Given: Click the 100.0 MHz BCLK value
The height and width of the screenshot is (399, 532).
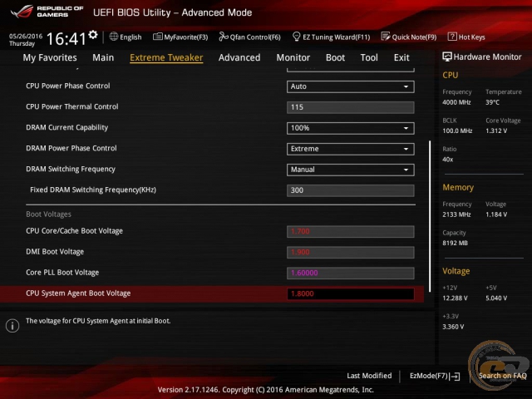Looking at the screenshot, I should [457, 131].
